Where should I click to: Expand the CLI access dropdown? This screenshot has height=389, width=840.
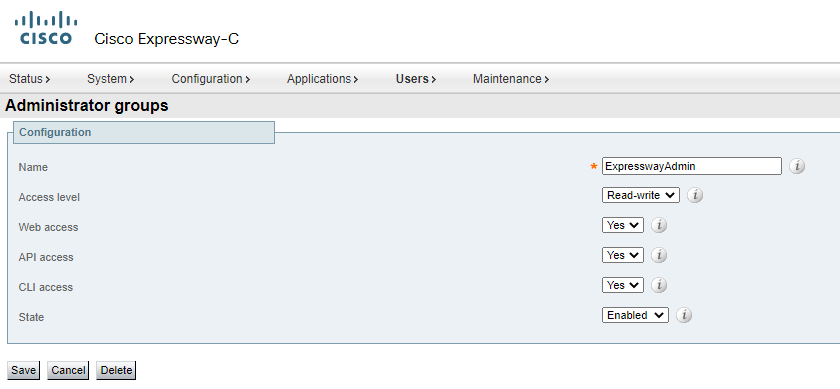[x=622, y=286]
